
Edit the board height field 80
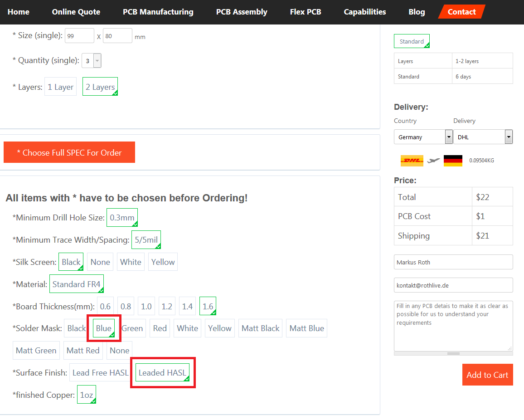[x=117, y=36]
